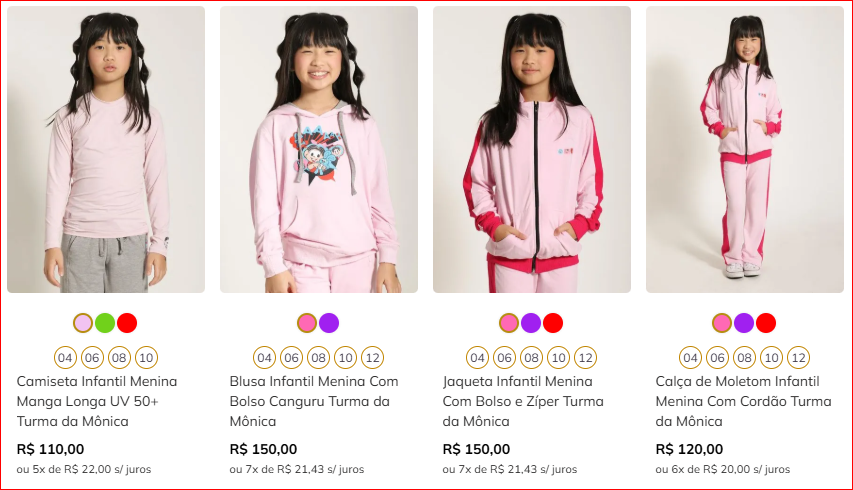Pick purple color for Blusa Bolso Canguru
The height and width of the screenshot is (490, 853).
coord(329,323)
